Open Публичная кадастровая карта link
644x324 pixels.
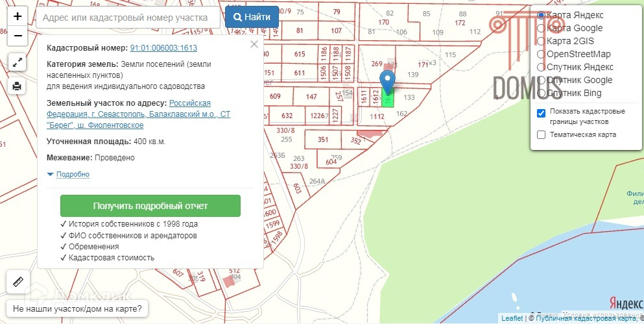(x=586, y=318)
